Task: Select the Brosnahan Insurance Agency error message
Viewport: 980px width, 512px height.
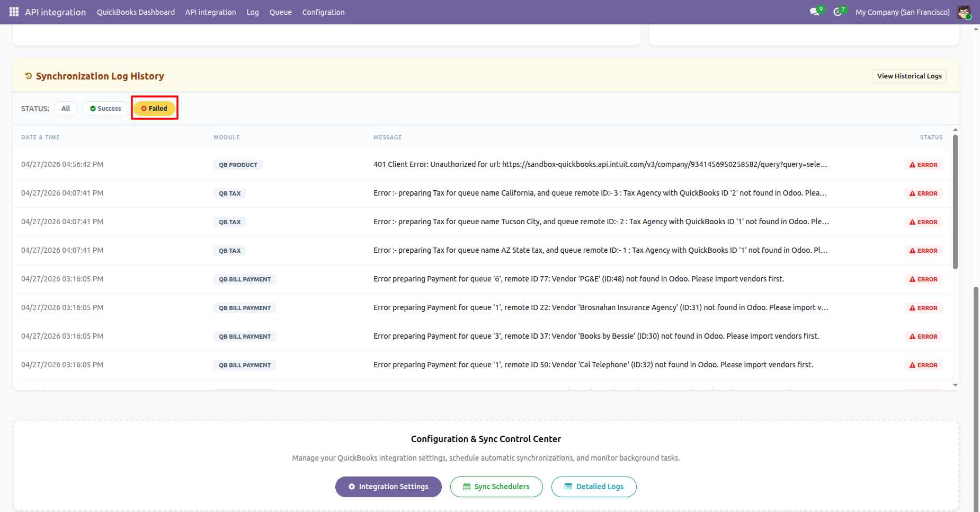Action: click(x=601, y=308)
